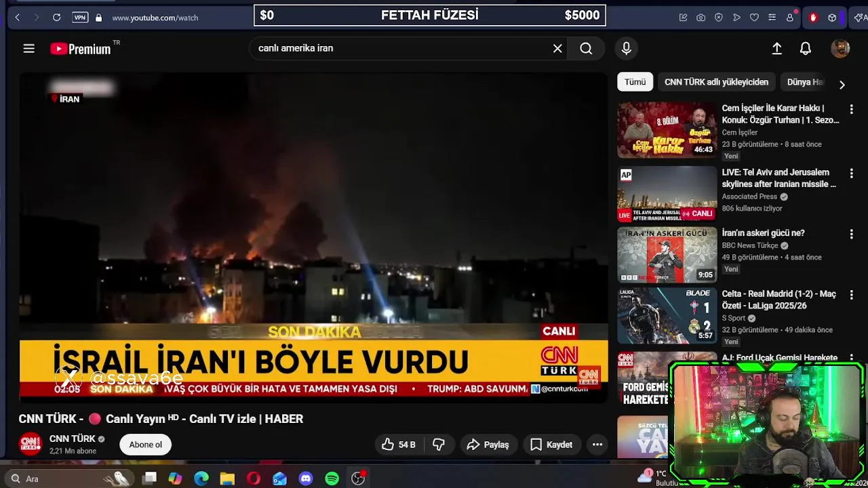Go back with browser back arrow
This screenshot has height=488, width=868.
[x=18, y=18]
